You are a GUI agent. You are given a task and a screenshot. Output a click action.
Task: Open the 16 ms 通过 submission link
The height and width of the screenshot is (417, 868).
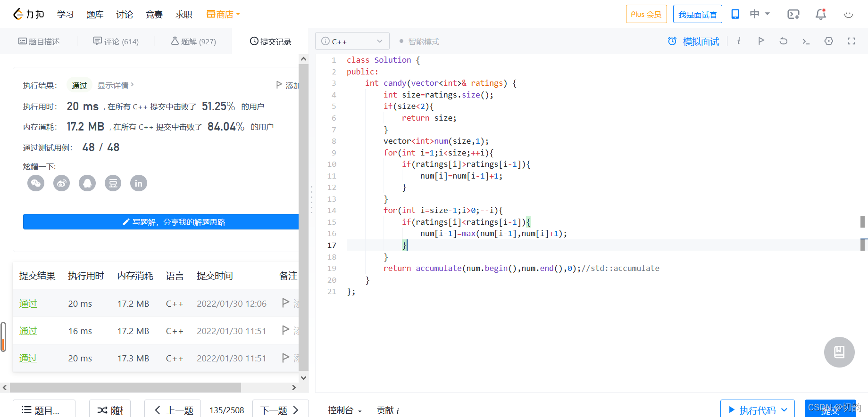pyautogui.click(x=28, y=331)
